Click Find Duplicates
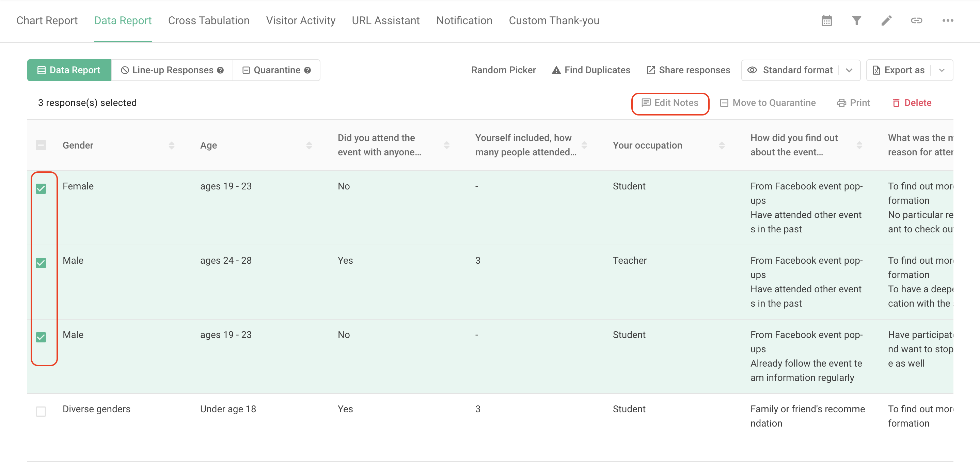980x462 pixels. (591, 71)
